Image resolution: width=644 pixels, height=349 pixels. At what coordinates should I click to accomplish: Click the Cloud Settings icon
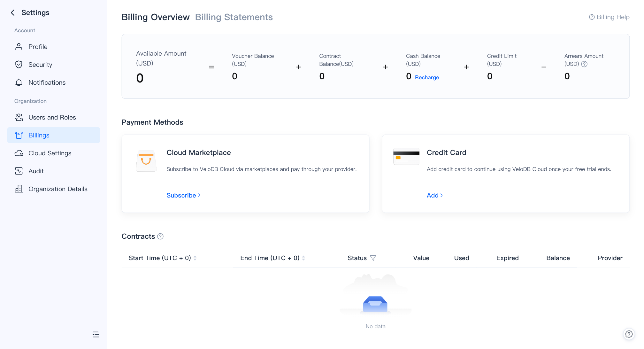(19, 153)
